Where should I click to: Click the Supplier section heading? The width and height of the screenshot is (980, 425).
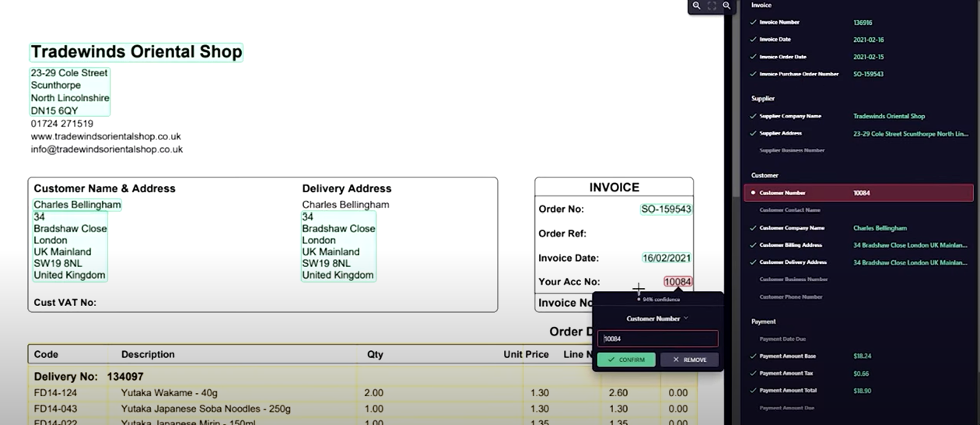click(763, 99)
